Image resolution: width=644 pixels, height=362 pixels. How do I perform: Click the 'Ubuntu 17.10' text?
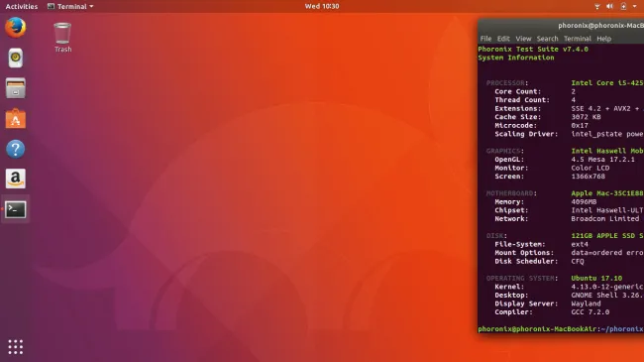point(596,278)
